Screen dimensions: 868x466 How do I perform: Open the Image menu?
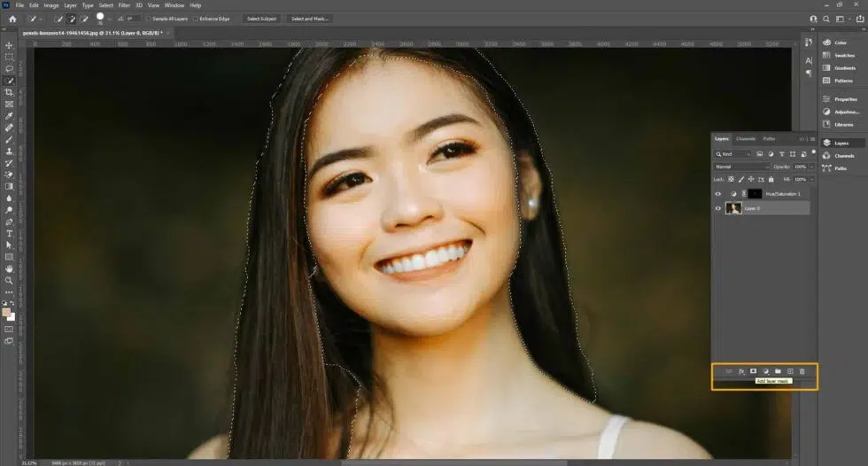point(51,5)
